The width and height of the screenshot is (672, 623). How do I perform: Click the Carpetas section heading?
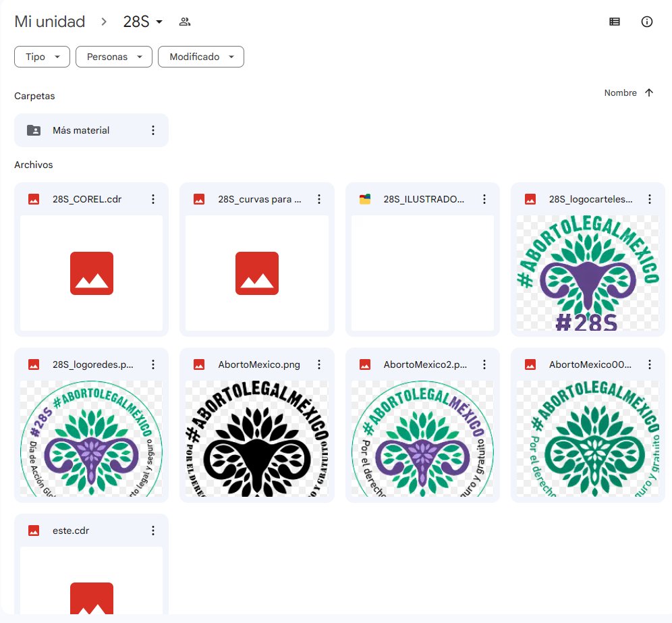34,96
